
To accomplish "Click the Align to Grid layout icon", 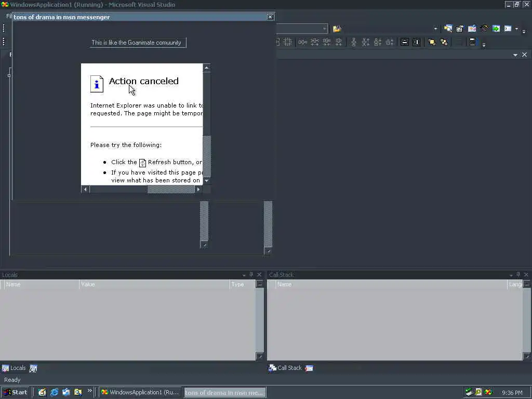I will pos(288,42).
